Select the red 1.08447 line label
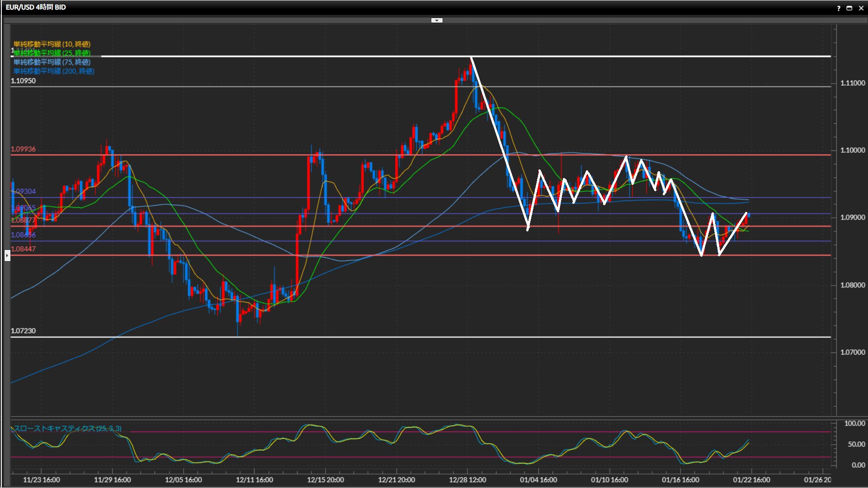This screenshot has width=868, height=488. coord(23,249)
